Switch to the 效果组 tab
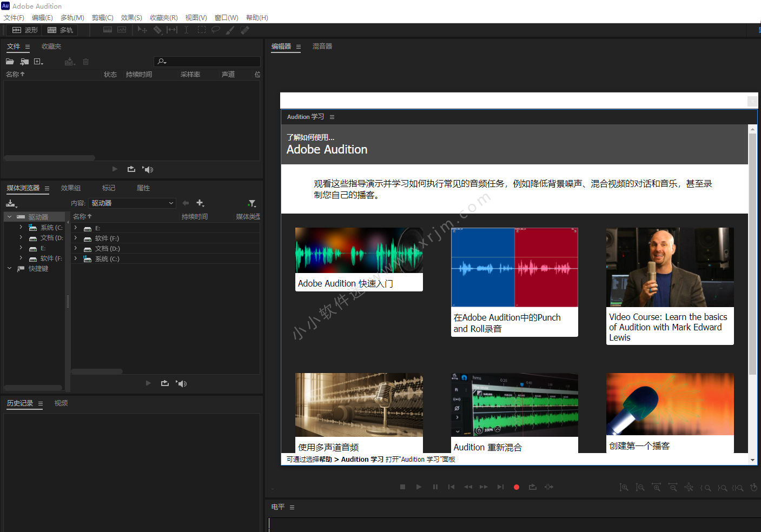The image size is (761, 532). tap(71, 188)
